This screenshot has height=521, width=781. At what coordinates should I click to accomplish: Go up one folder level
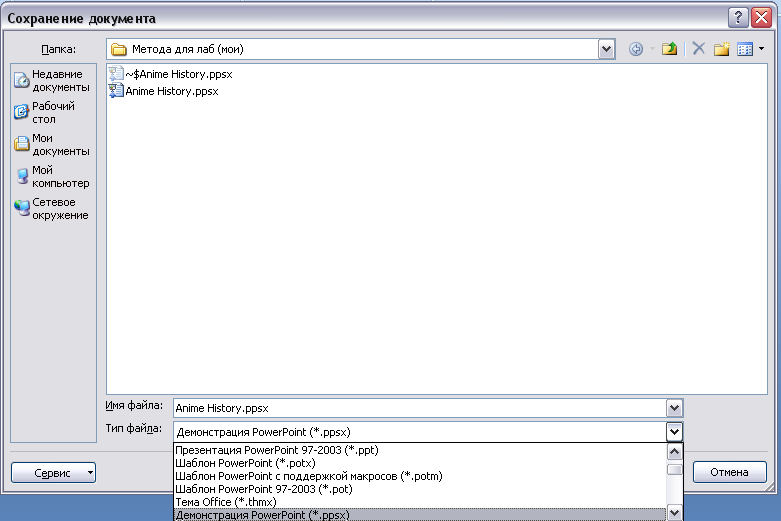[669, 49]
